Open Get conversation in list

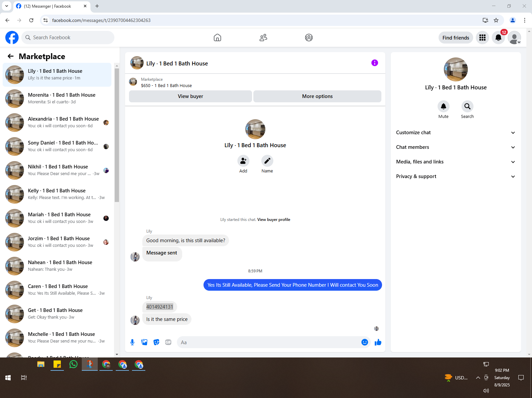pyautogui.click(x=57, y=314)
